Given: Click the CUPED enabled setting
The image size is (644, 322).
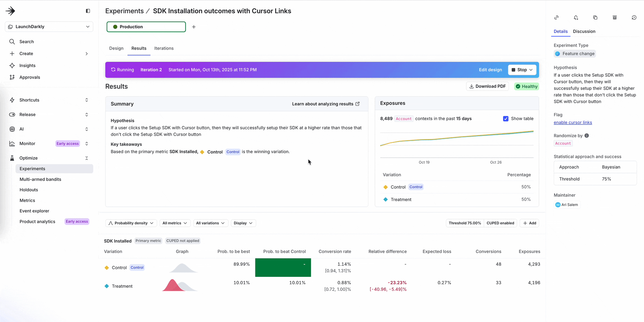Looking at the screenshot, I should [500, 223].
